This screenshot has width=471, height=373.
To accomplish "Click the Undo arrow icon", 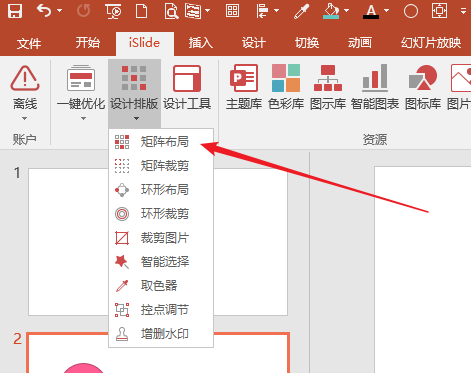I will tap(43, 11).
